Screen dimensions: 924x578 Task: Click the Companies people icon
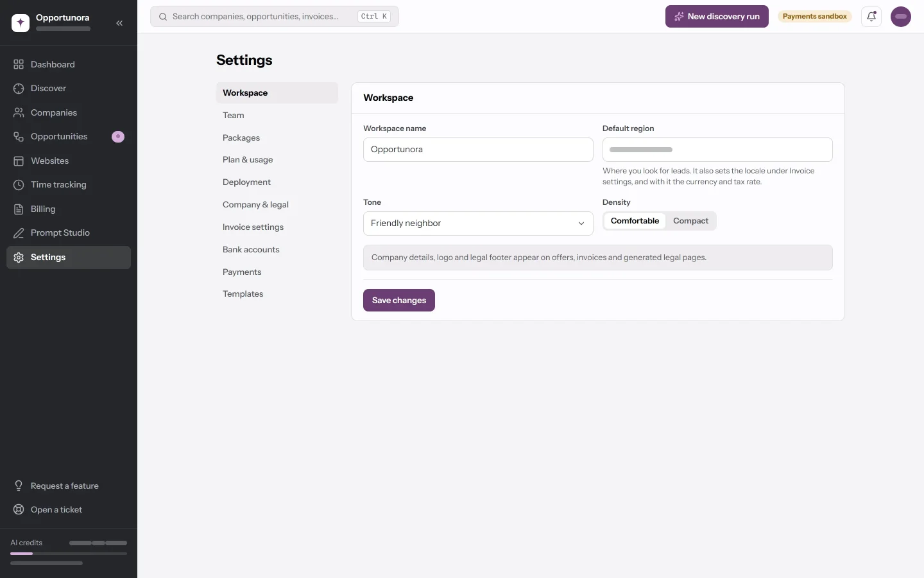(x=19, y=112)
